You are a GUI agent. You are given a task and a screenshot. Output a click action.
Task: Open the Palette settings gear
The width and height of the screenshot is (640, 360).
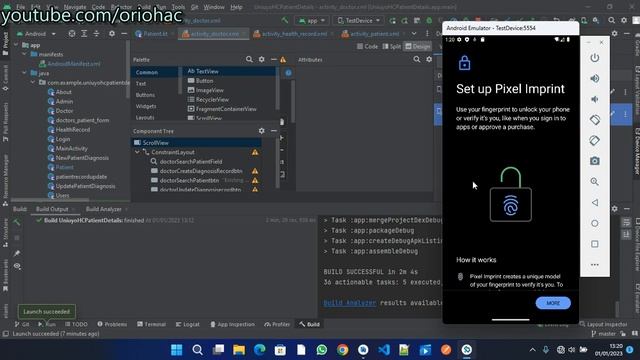(x=262, y=60)
